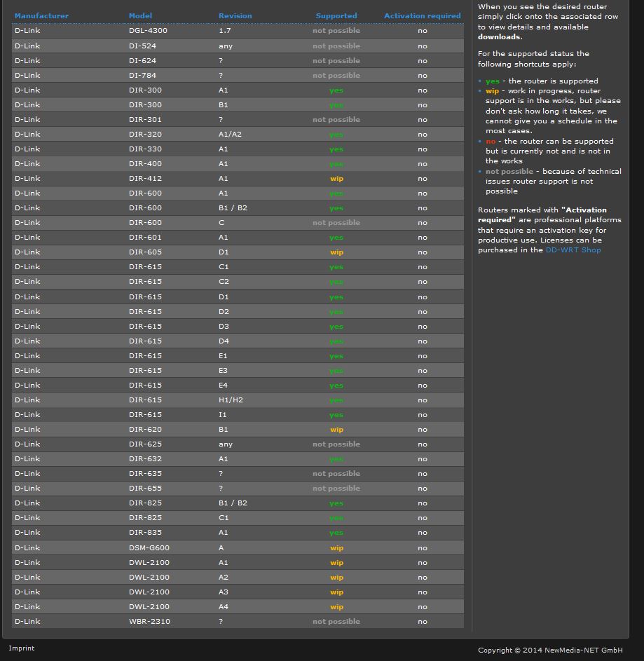Click the 1.7 revision cell
The width and height of the screenshot is (644, 661).
point(225,30)
